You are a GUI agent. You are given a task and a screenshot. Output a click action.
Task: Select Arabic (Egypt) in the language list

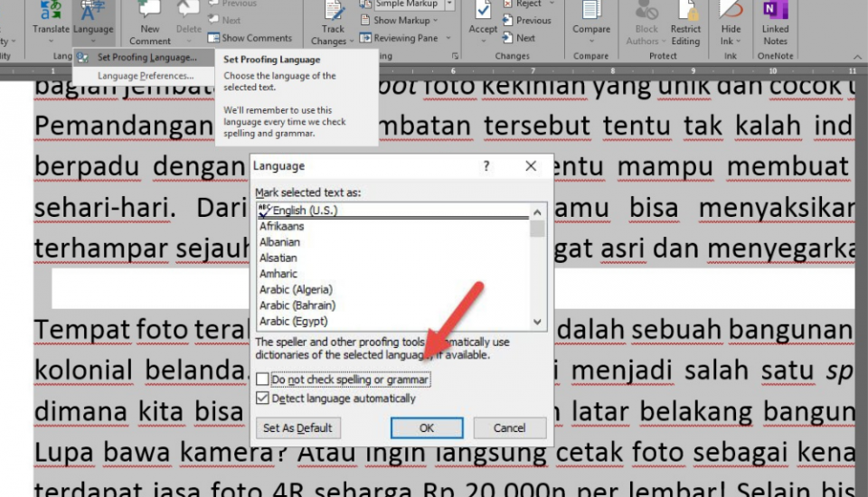(393, 321)
